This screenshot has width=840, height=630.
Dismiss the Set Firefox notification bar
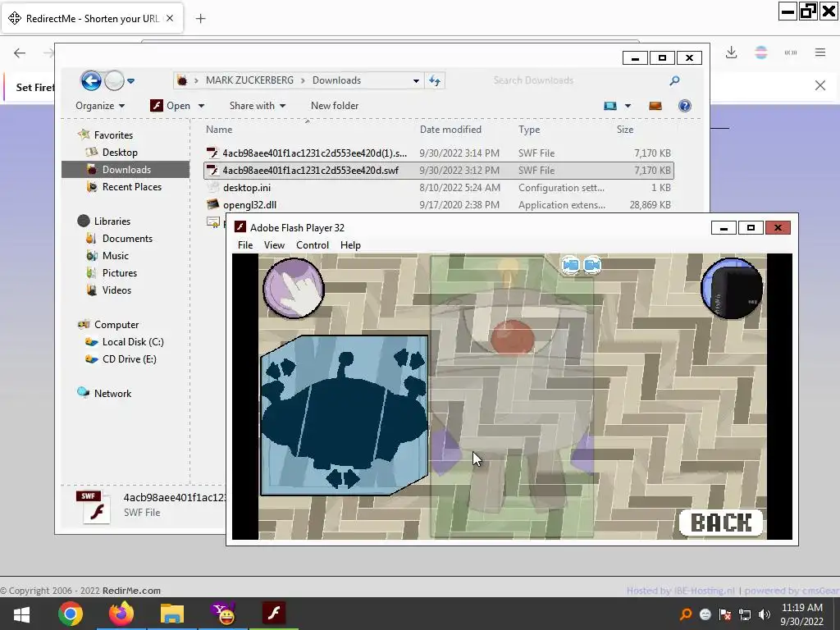click(x=820, y=85)
